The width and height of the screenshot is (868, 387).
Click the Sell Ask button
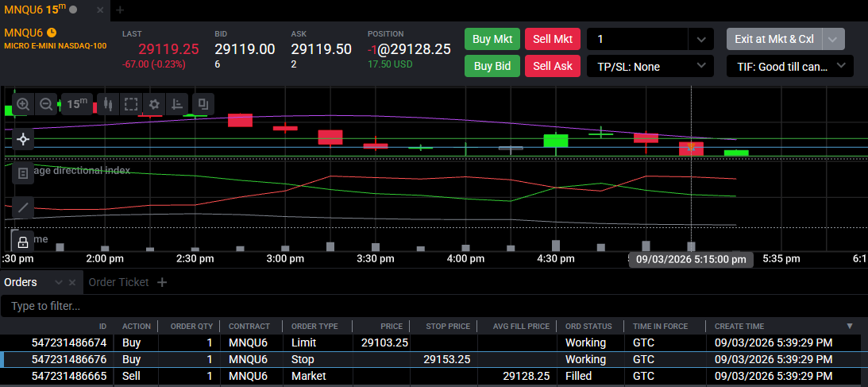553,66
